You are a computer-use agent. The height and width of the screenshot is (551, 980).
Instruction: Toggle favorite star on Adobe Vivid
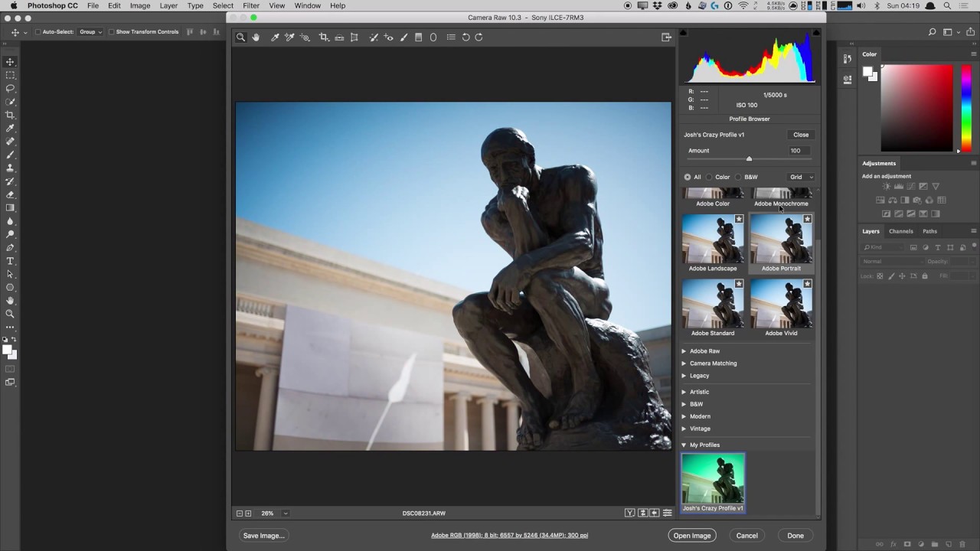tap(807, 284)
